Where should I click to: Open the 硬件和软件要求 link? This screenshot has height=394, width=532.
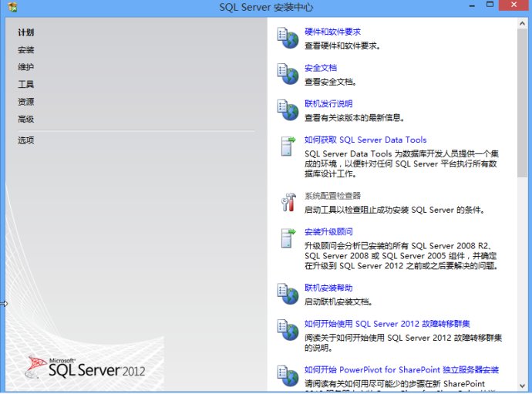coord(332,32)
